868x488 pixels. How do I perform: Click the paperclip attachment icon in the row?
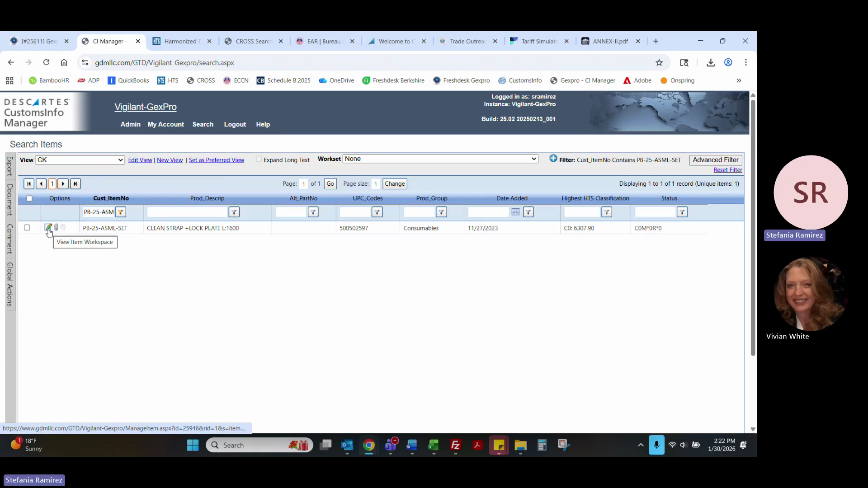coord(56,227)
